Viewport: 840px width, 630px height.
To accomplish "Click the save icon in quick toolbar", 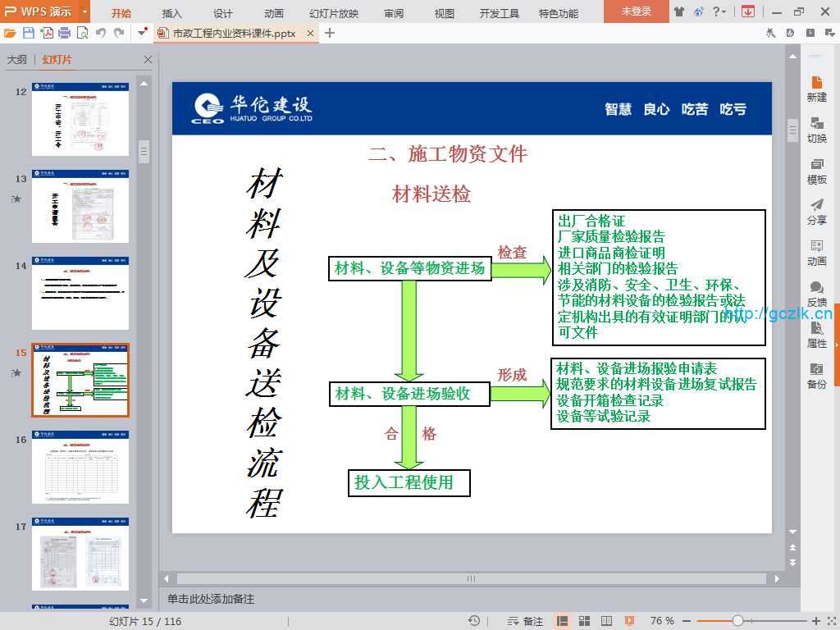I will click(29, 33).
